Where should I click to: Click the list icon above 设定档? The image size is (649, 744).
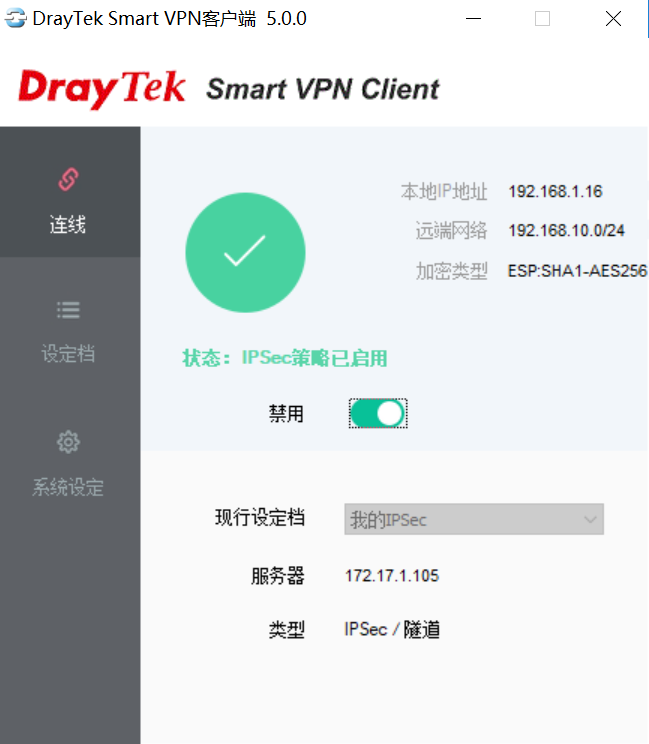[x=68, y=310]
